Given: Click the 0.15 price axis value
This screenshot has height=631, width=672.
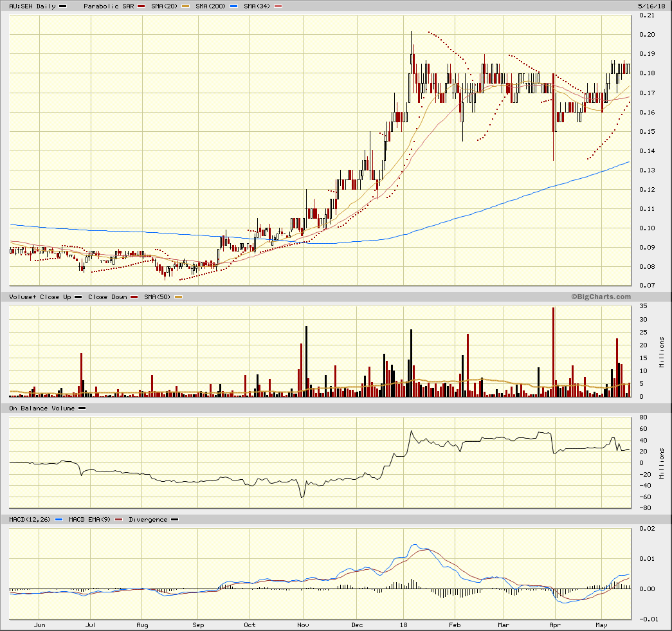Looking at the screenshot, I should (x=647, y=132).
